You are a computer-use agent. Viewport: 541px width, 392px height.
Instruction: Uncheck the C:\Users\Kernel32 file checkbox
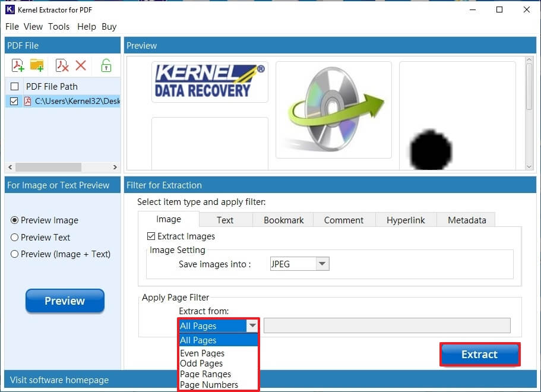pyautogui.click(x=14, y=101)
